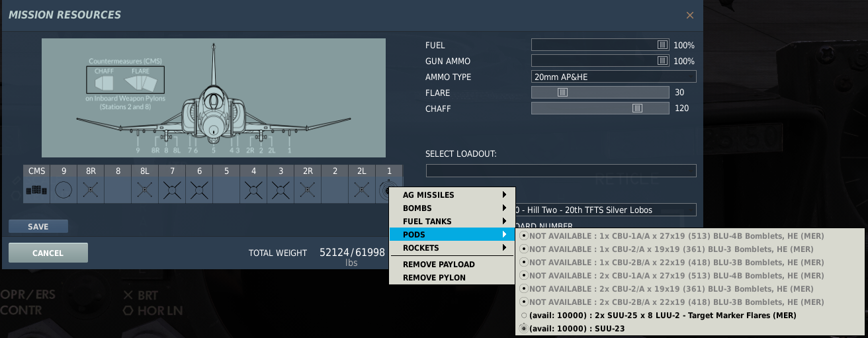Open the station 4 payload cell

click(x=253, y=190)
